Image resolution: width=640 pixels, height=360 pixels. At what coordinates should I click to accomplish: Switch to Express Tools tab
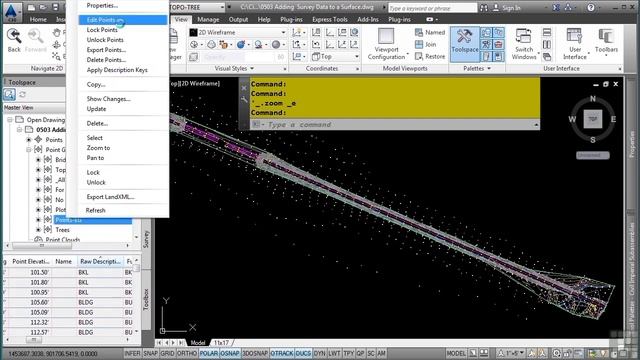pos(330,19)
